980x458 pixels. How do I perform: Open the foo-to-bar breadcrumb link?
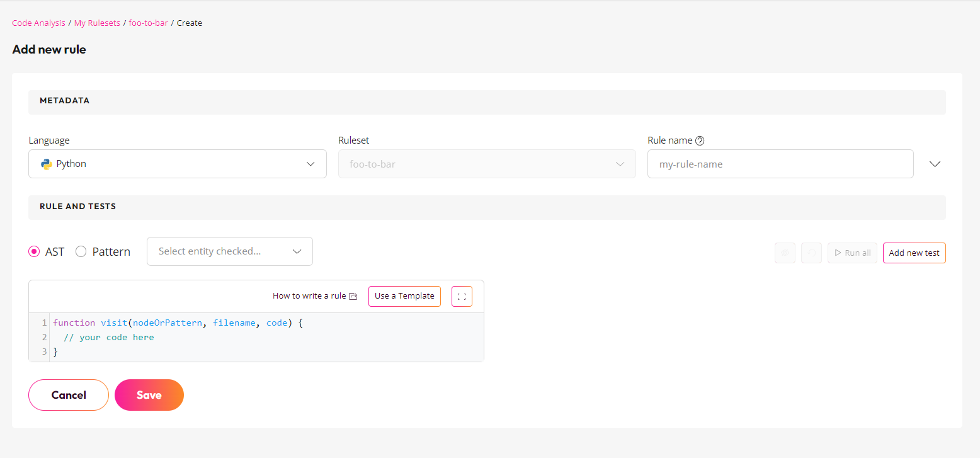click(148, 23)
